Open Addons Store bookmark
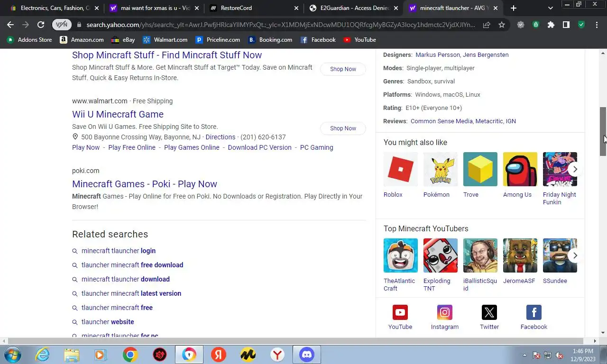Image resolution: width=607 pixels, height=364 pixels. point(29,40)
